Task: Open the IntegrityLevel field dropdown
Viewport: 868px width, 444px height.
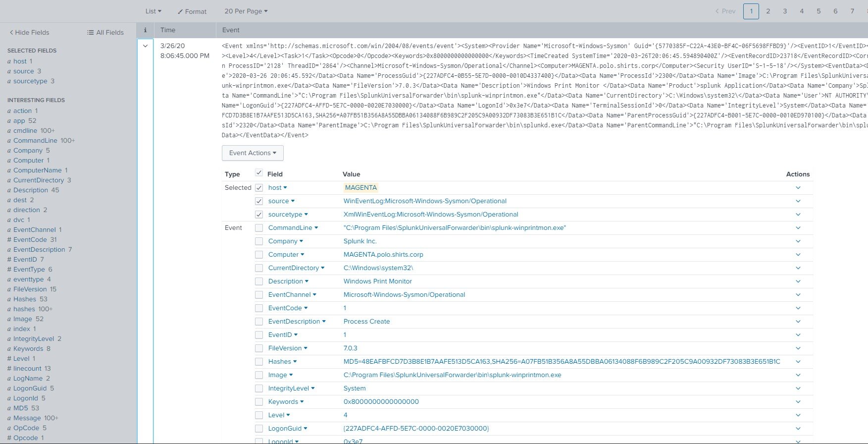Action: click(x=291, y=388)
